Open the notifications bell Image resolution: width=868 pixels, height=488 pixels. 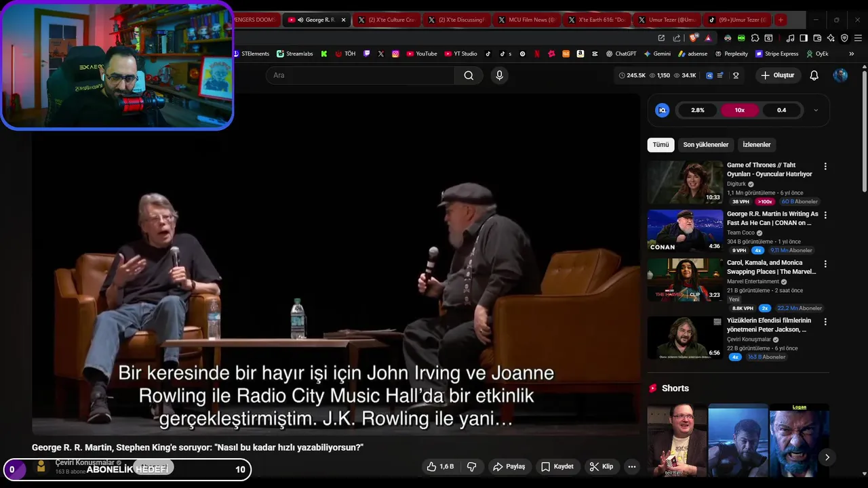[814, 75]
